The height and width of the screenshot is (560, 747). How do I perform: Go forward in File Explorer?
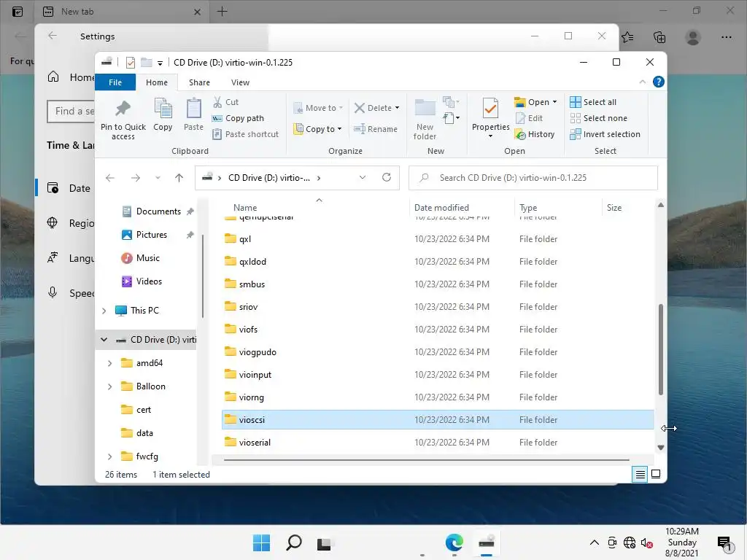[x=135, y=178]
